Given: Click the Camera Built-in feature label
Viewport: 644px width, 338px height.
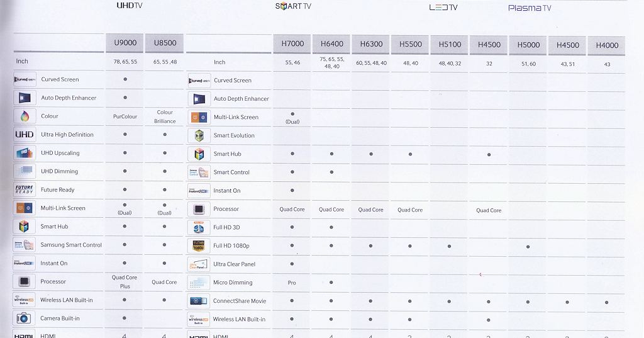Looking at the screenshot, I should coord(60,318).
